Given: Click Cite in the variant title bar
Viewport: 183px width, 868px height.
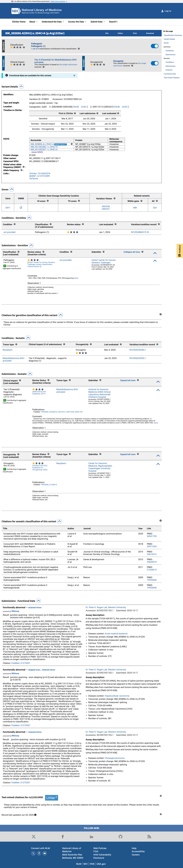Looking at the screenshot, I should tap(107, 33).
